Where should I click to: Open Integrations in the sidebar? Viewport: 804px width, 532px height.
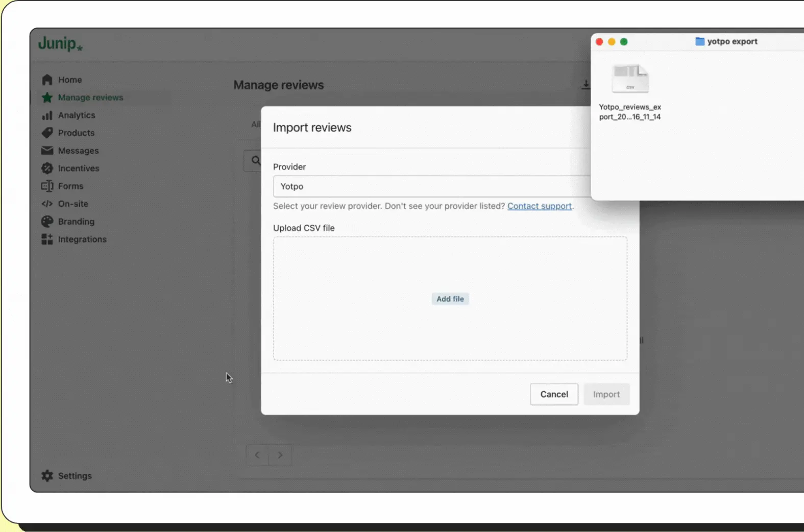coord(82,239)
